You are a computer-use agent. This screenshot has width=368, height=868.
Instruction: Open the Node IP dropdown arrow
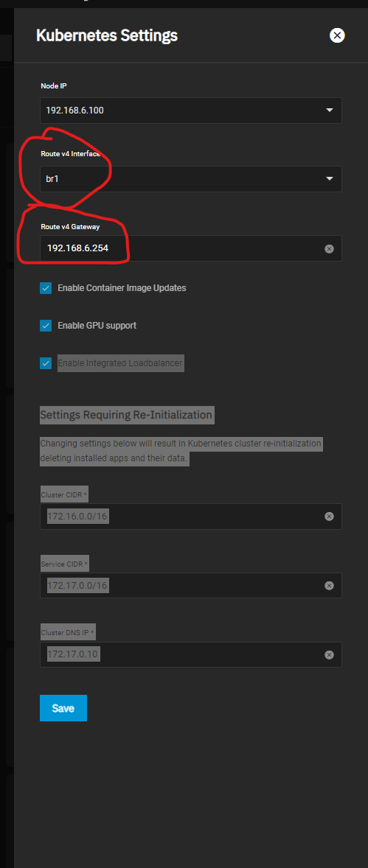point(330,111)
